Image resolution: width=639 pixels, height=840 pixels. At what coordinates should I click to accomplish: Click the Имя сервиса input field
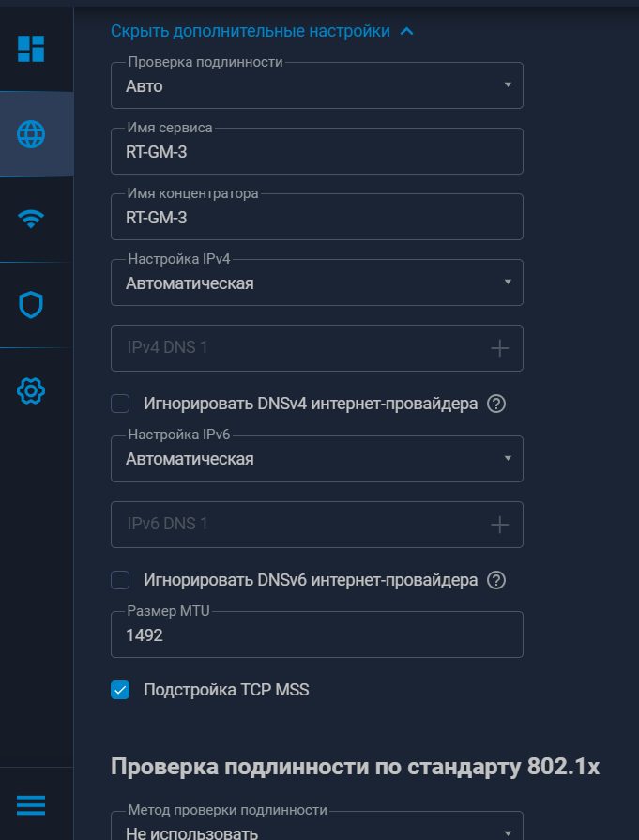click(316, 151)
